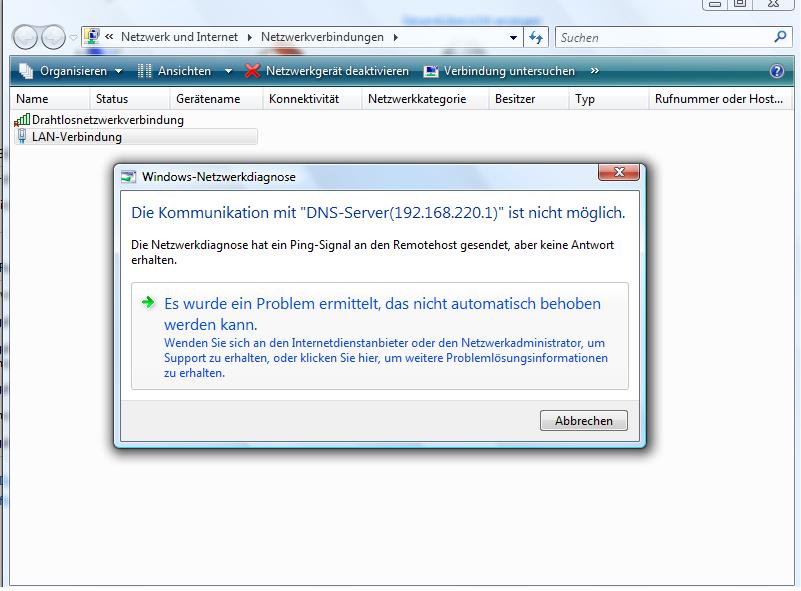Show previous path levels via double chevron
This screenshot has height=591, width=801.
click(x=109, y=37)
